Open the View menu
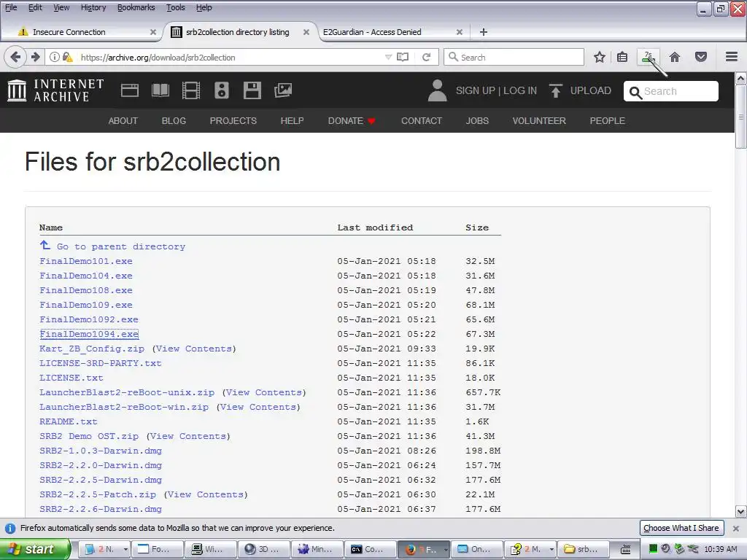 61,7
